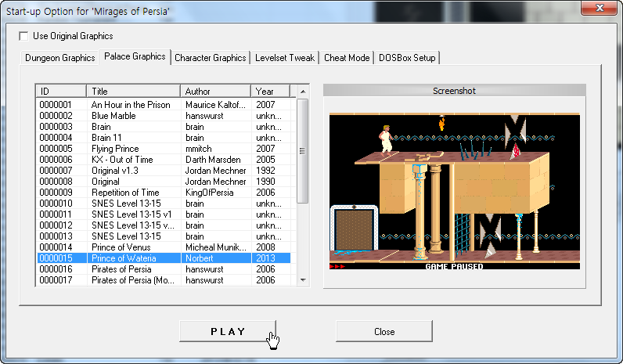Image resolution: width=623 pixels, height=364 pixels.
Task: Click the year 1990 cell
Action: [265, 182]
